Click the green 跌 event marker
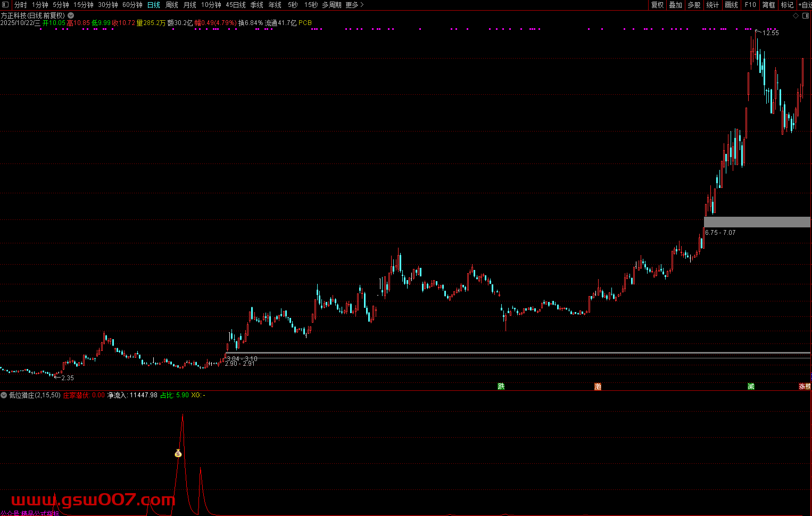812x516 pixels. 501,387
